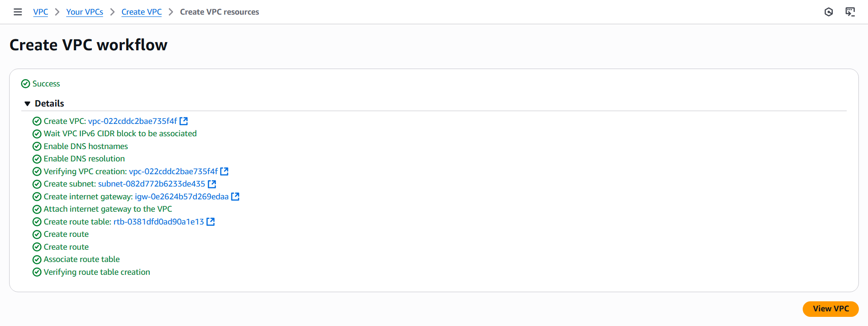Navigate to Your VPCs breadcrumb

[84, 12]
